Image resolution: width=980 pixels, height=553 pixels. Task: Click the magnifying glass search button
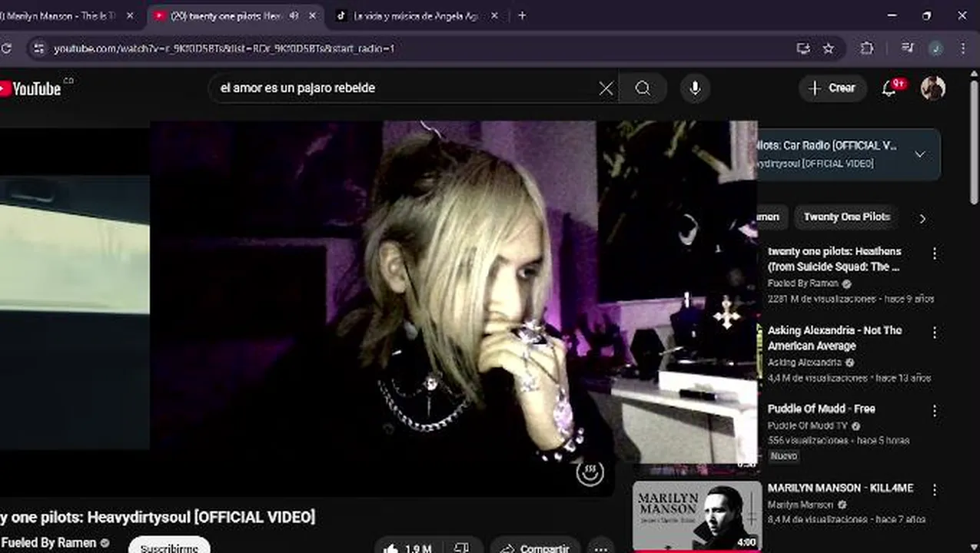coord(643,88)
